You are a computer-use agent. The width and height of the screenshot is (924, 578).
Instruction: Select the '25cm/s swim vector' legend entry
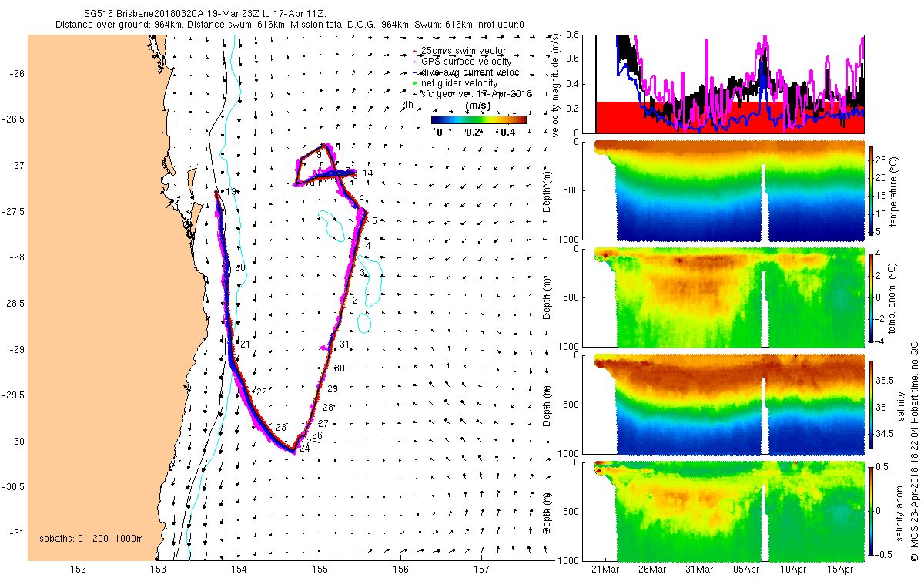click(464, 51)
